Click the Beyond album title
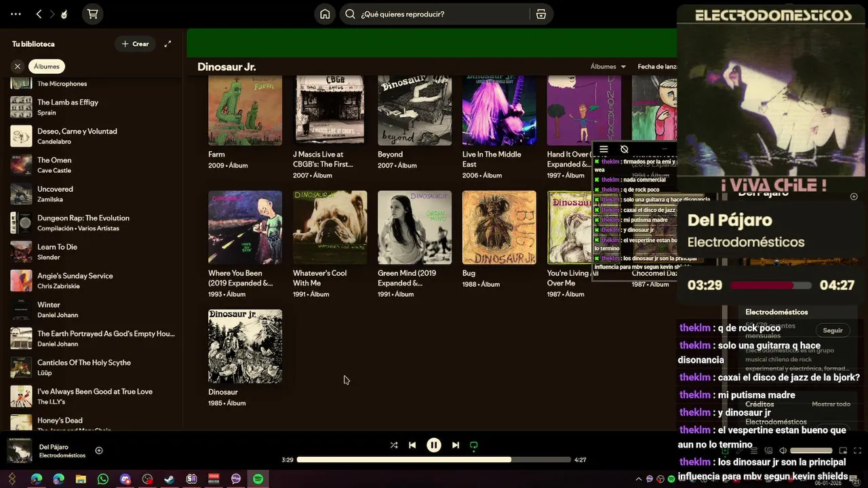The image size is (868, 488). [390, 155]
